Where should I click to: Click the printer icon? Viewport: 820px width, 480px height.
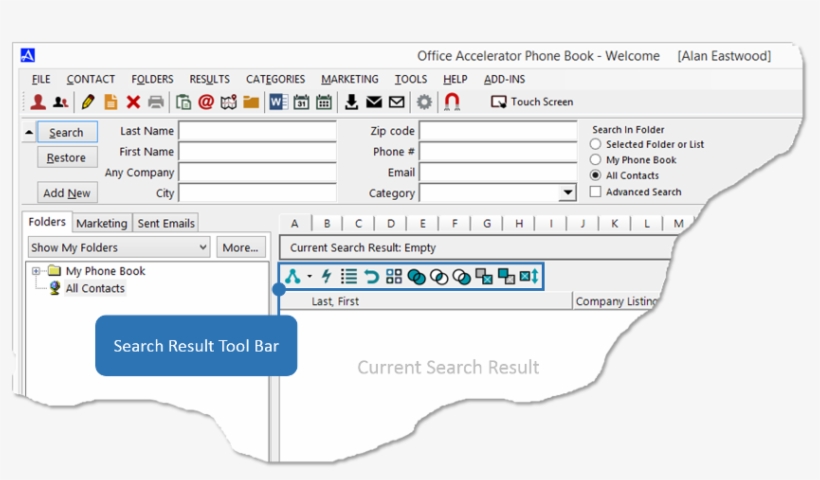pyautogui.click(x=156, y=102)
